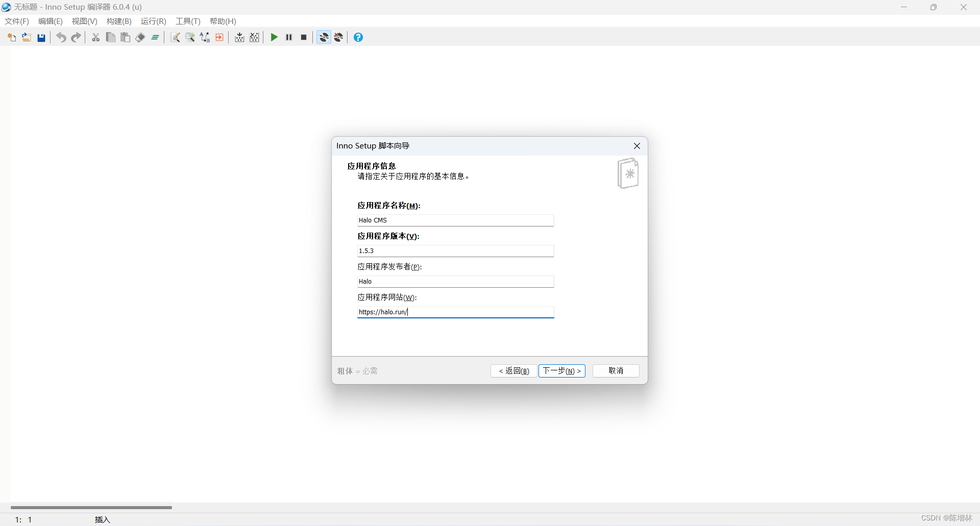Click the 应用程序发布者(P): label
Screen dimensions: 980x526
(390, 266)
